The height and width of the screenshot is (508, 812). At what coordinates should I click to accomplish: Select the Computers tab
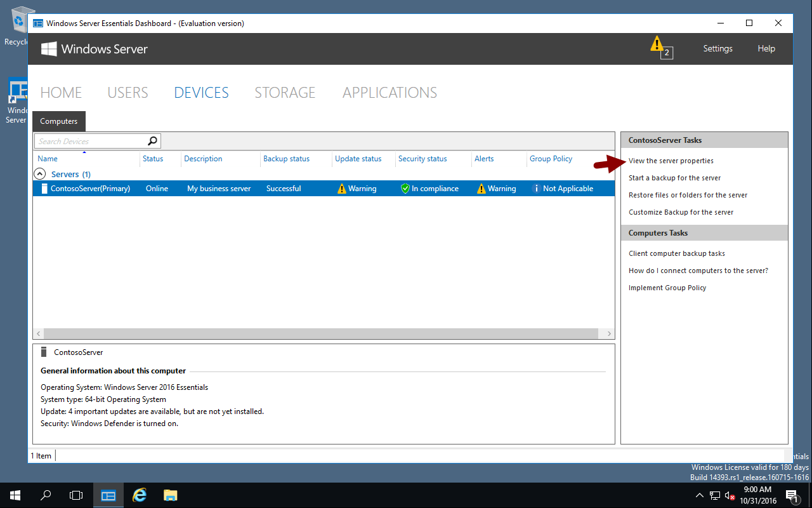coord(59,121)
